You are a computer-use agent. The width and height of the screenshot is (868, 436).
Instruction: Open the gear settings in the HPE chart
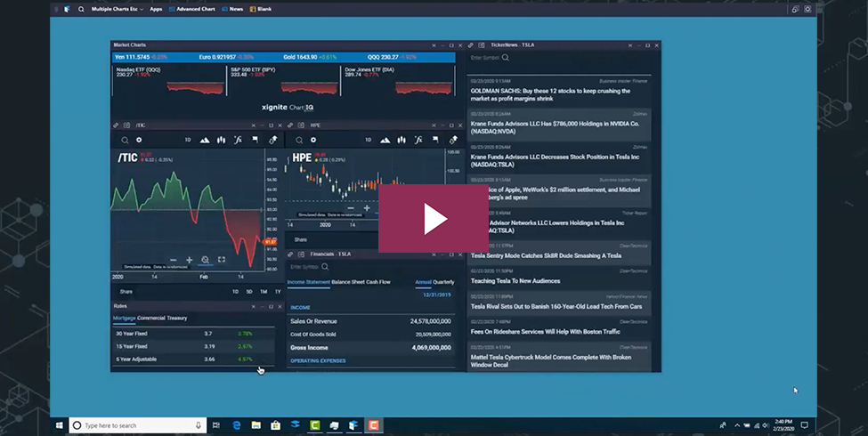pyautogui.click(x=313, y=140)
